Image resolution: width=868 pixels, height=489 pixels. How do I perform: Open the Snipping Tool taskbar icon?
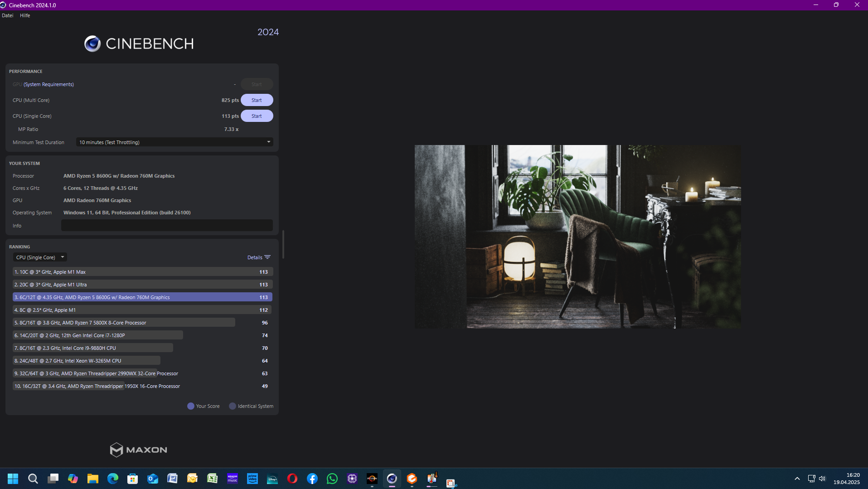[451, 483]
